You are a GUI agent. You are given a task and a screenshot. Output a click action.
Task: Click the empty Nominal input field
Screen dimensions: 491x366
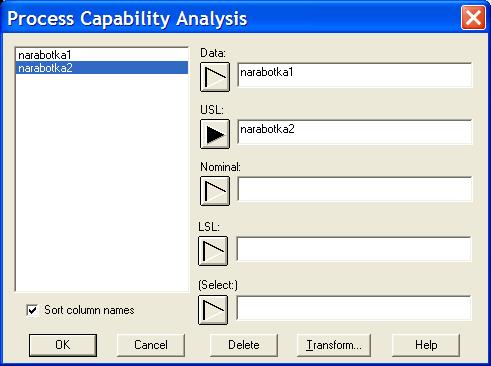click(355, 189)
